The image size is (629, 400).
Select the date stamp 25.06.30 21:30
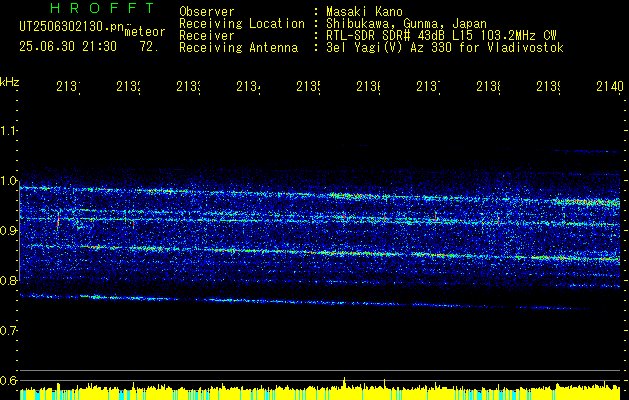[x=68, y=47]
